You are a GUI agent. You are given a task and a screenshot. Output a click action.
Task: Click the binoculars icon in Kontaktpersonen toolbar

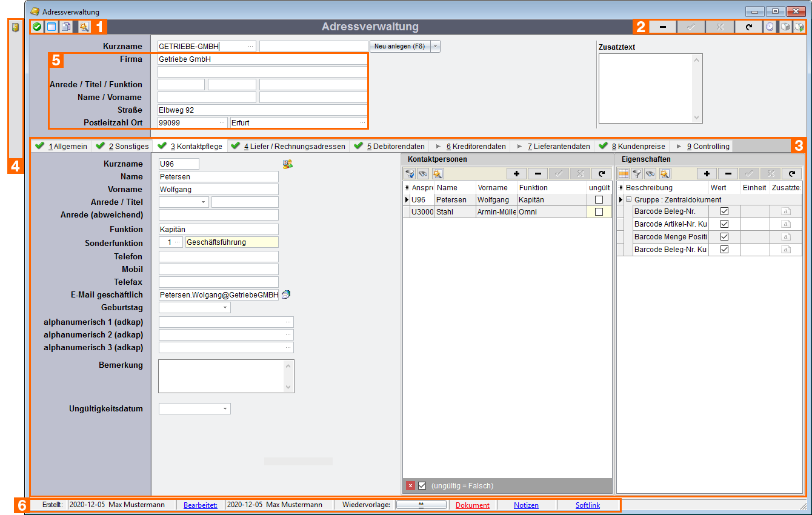point(423,173)
